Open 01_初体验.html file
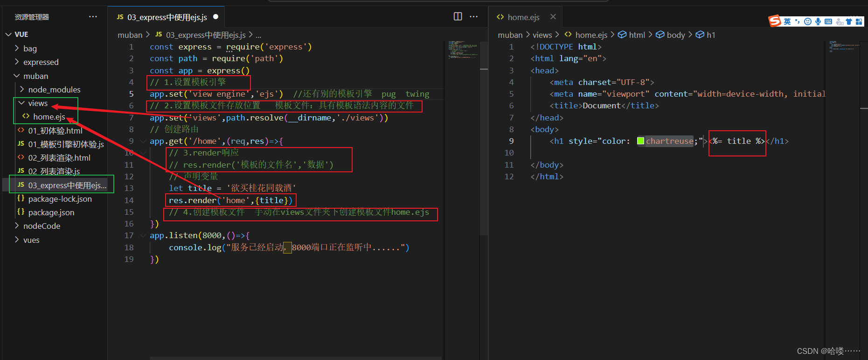This screenshot has width=868, height=360. click(x=55, y=130)
